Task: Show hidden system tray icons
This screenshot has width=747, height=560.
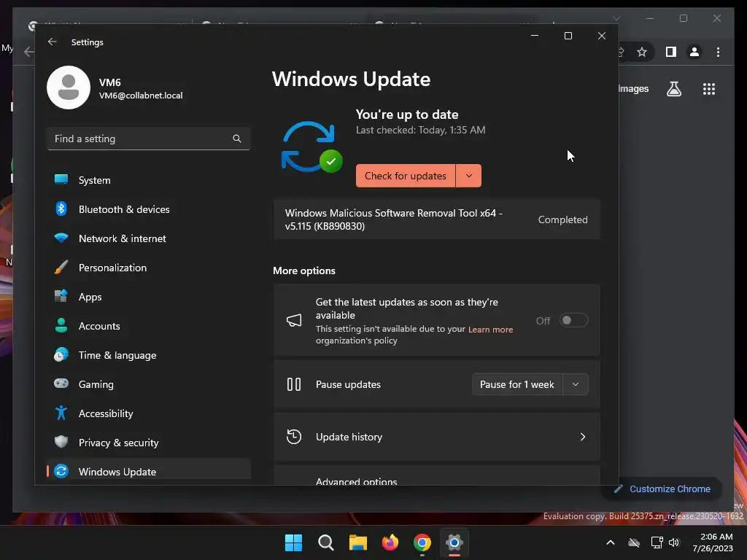Action: click(611, 542)
